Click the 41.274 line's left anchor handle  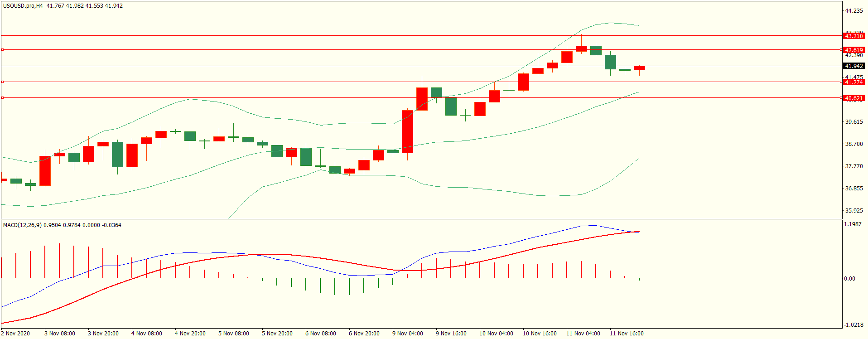coord(3,82)
